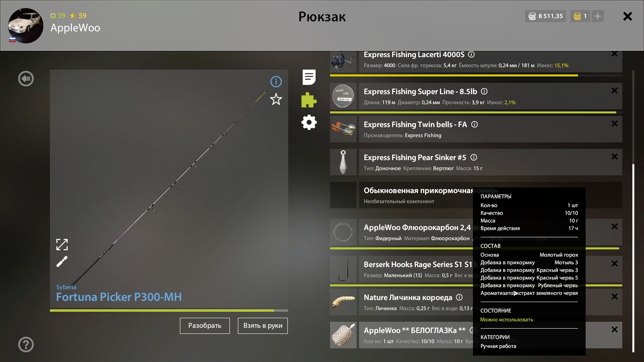Screen dimensions: 644x362
Task: Expand rod preview to fullscreen
Action: [62, 244]
